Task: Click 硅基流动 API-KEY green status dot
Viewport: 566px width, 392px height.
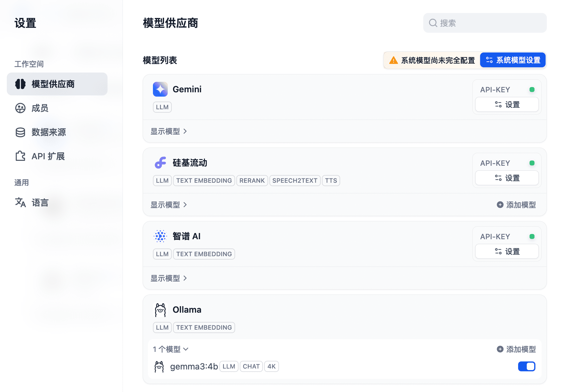Action: pyautogui.click(x=532, y=163)
